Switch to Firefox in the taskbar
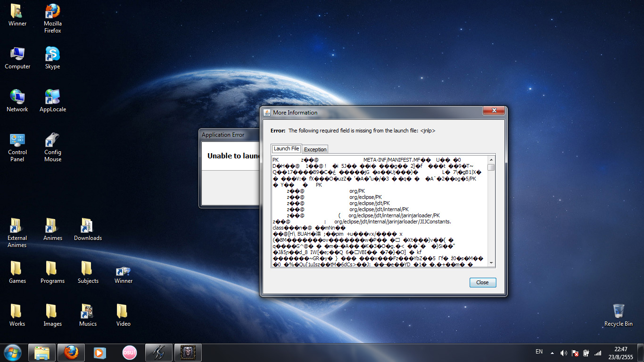Image resolution: width=644 pixels, height=362 pixels. pos(71,353)
